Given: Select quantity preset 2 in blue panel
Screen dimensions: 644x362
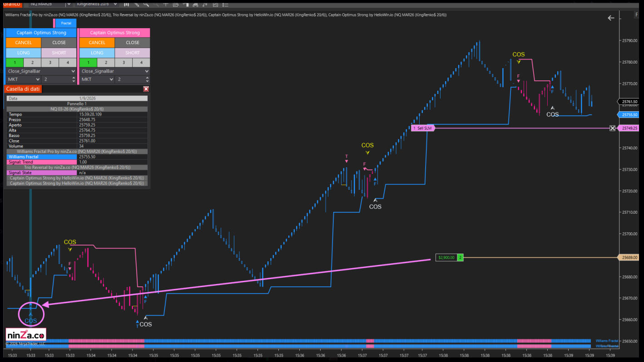Looking at the screenshot, I should (32, 63).
